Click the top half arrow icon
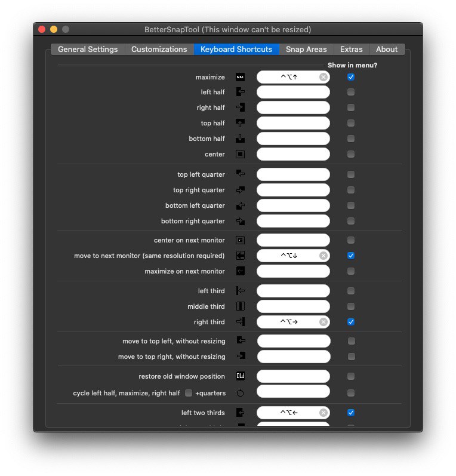Image resolution: width=456 pixels, height=476 pixels. pos(241,123)
